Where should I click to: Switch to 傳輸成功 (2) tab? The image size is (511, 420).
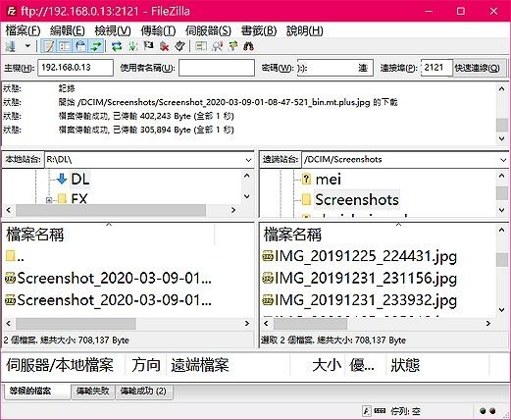pyautogui.click(x=144, y=392)
